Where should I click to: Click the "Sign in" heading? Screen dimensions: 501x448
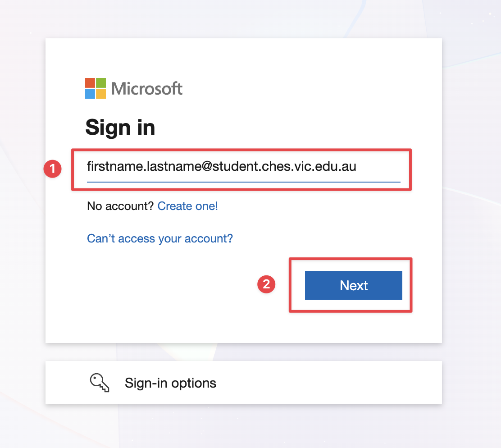coord(120,128)
